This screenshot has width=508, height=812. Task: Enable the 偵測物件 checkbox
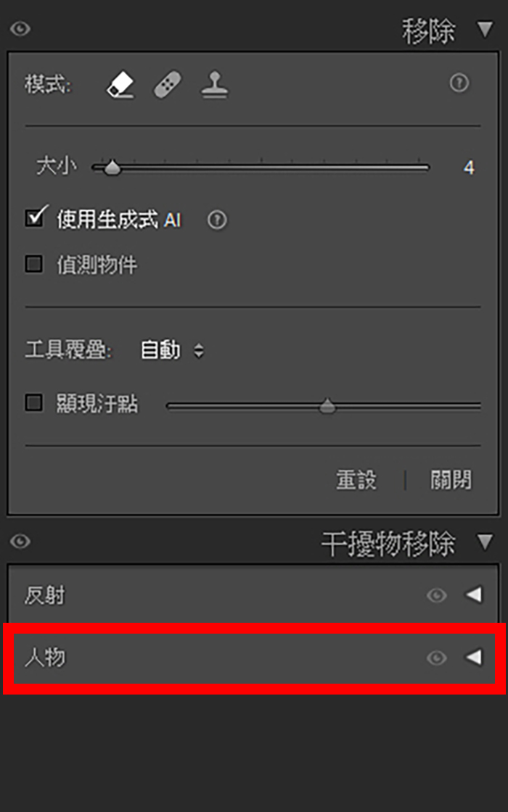[x=34, y=265]
